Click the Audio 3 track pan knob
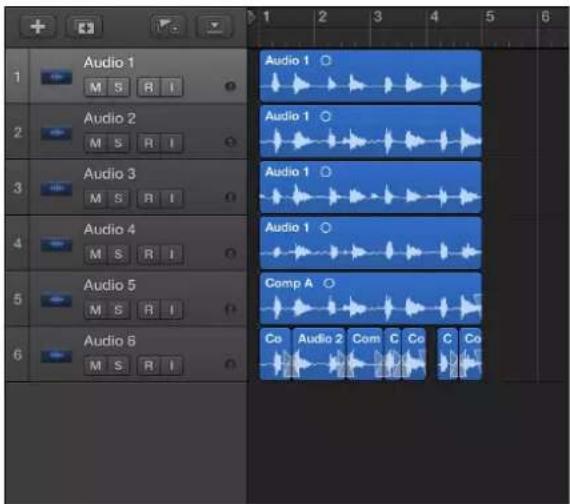 click(x=230, y=197)
